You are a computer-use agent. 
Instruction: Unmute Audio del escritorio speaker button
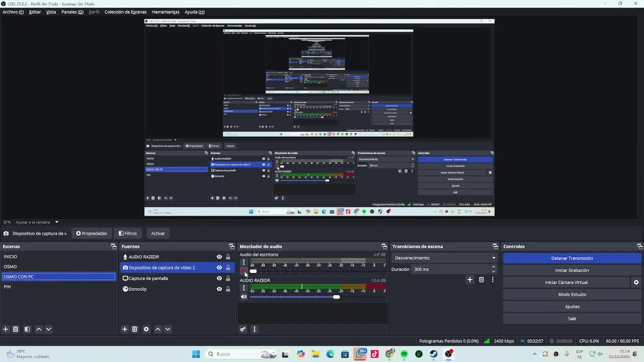point(244,271)
